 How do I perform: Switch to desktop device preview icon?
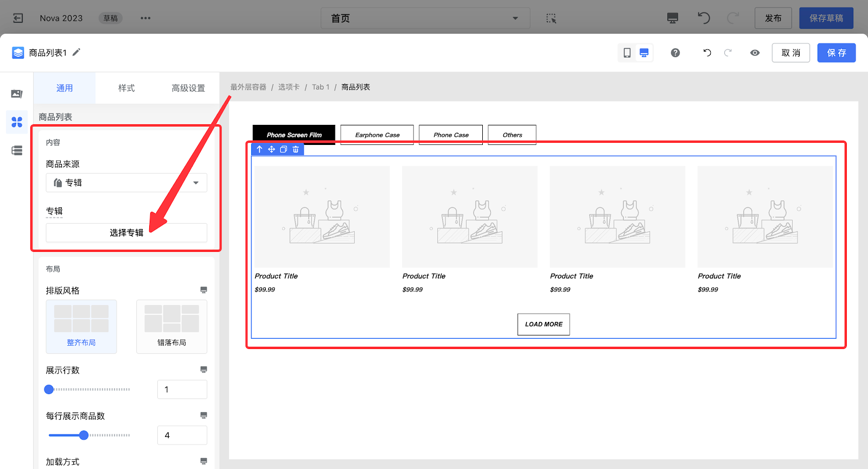(x=644, y=53)
